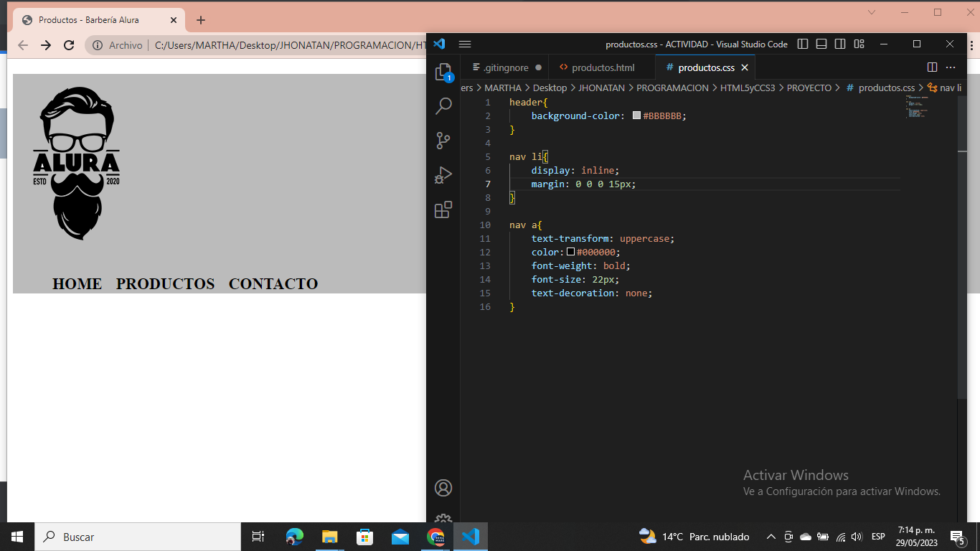Go forward in Chrome browser
980x551 pixels.
[46, 45]
